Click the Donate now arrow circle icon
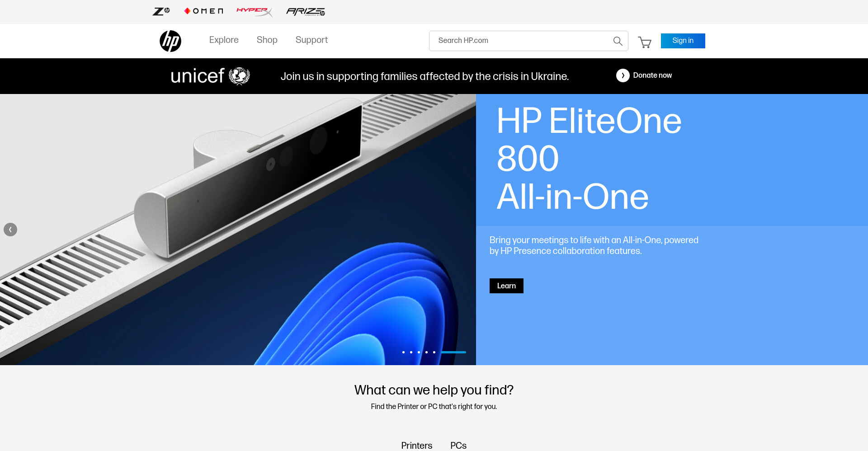 [623, 75]
